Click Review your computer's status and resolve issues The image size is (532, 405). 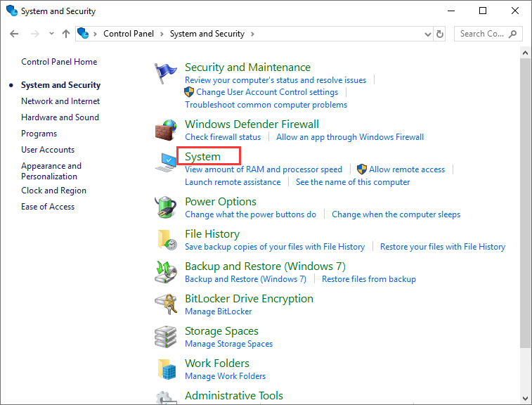tap(275, 80)
